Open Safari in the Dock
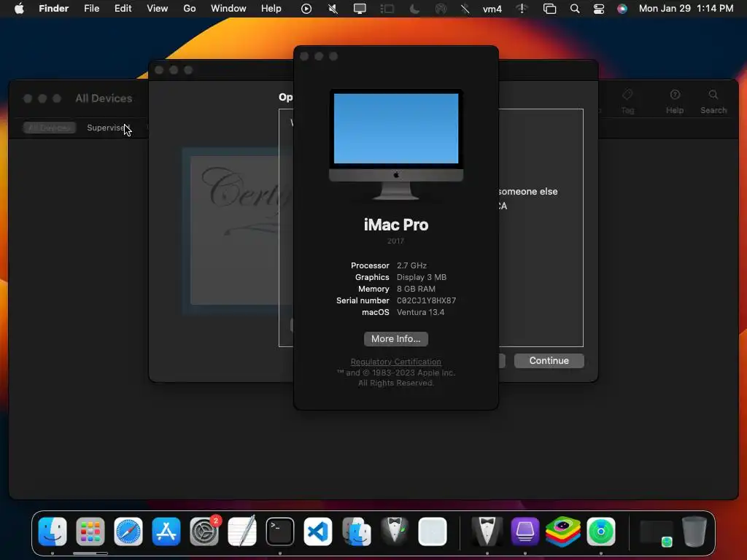 (x=128, y=531)
